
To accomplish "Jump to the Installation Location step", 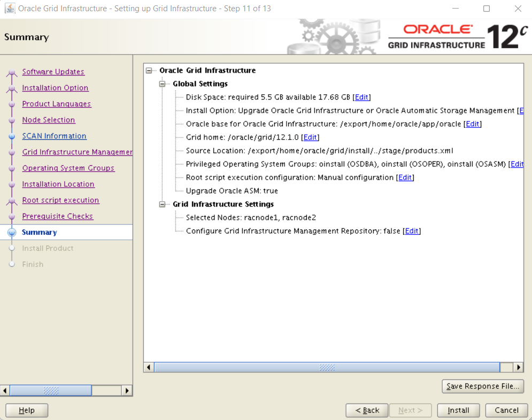I will (x=58, y=184).
